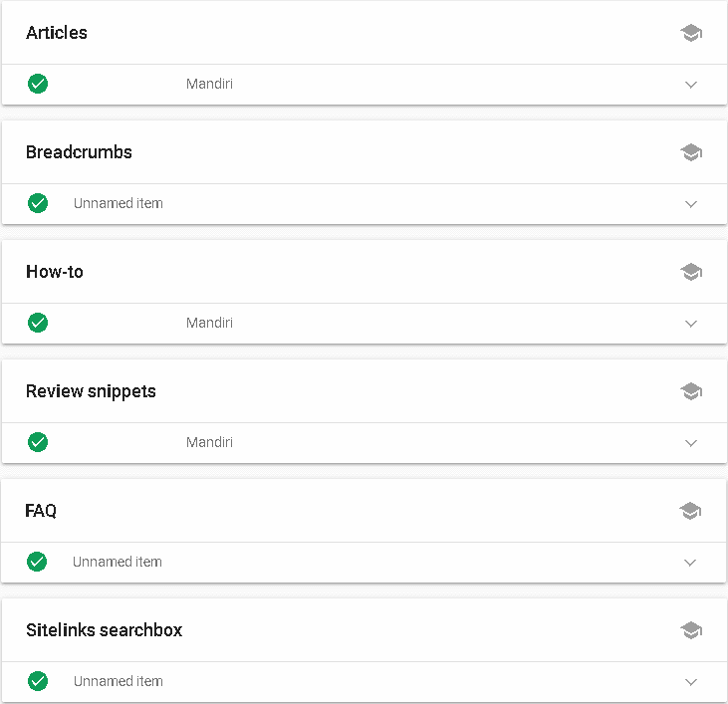Expand the How-to Mandiri item chevron
The width and height of the screenshot is (728, 704).
[691, 324]
